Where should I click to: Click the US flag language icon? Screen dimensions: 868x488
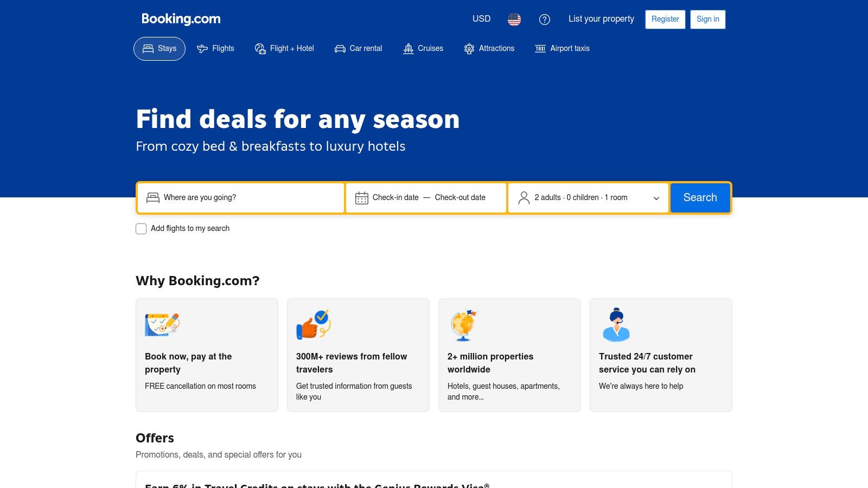(514, 20)
